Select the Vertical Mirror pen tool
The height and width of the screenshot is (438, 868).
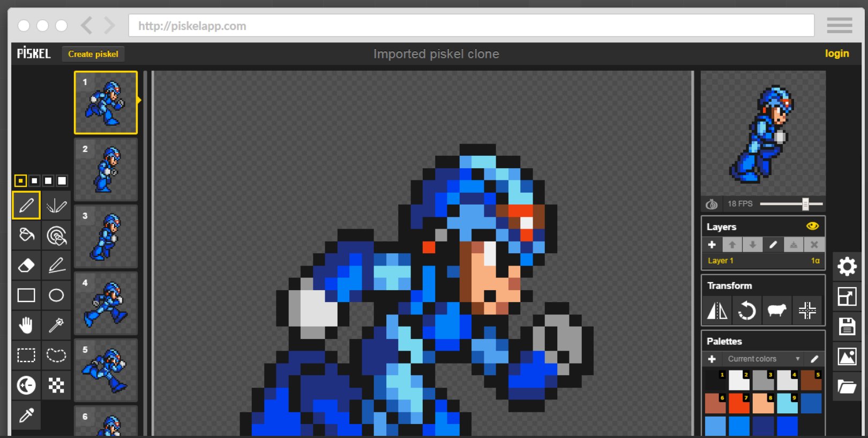56,205
